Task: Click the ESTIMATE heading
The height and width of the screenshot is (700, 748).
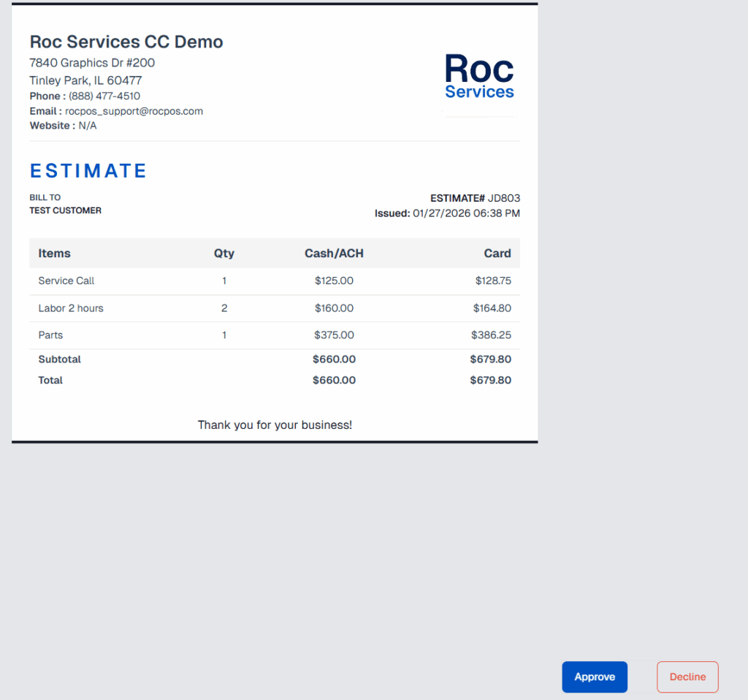Action: tap(88, 171)
